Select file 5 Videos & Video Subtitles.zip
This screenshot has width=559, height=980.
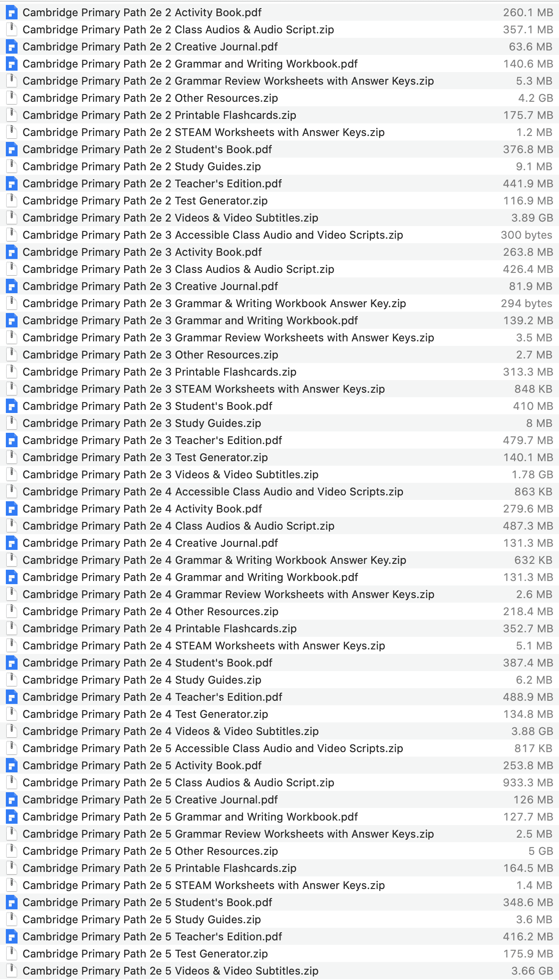pyautogui.click(x=279, y=971)
